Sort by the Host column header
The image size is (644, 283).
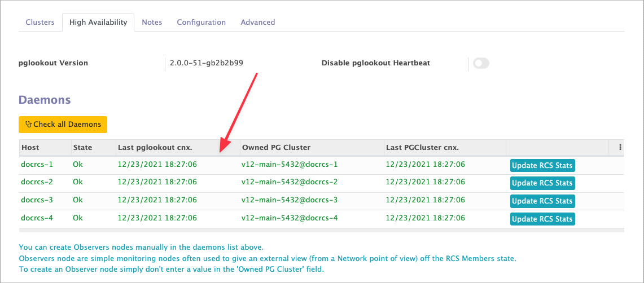click(x=30, y=148)
